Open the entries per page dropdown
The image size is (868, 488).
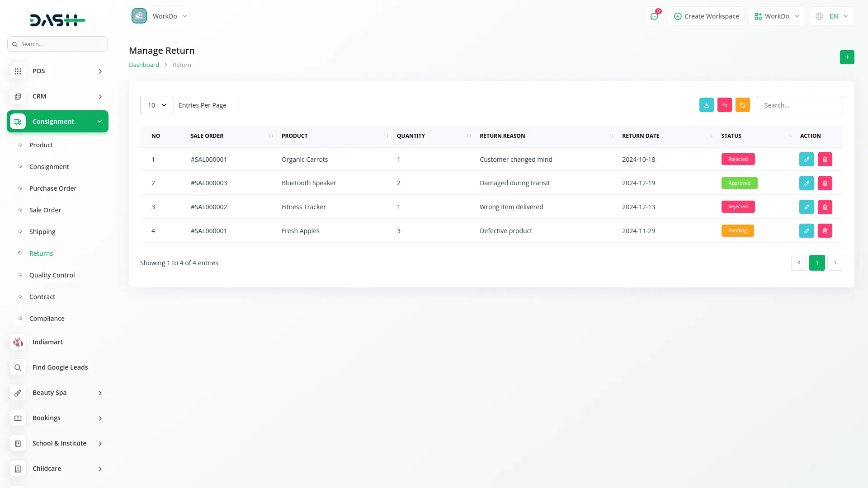pos(157,105)
